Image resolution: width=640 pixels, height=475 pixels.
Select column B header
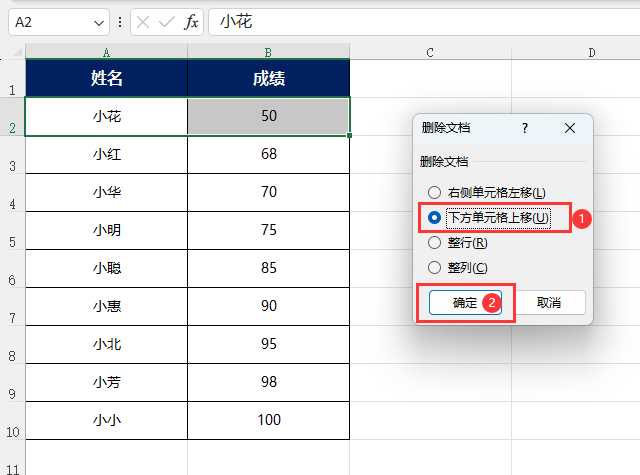pos(268,52)
